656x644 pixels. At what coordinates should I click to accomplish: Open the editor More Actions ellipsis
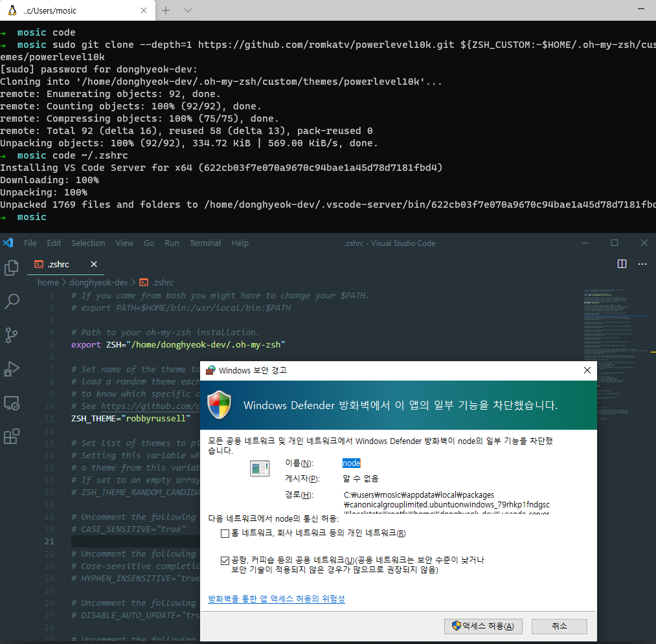tap(642, 264)
